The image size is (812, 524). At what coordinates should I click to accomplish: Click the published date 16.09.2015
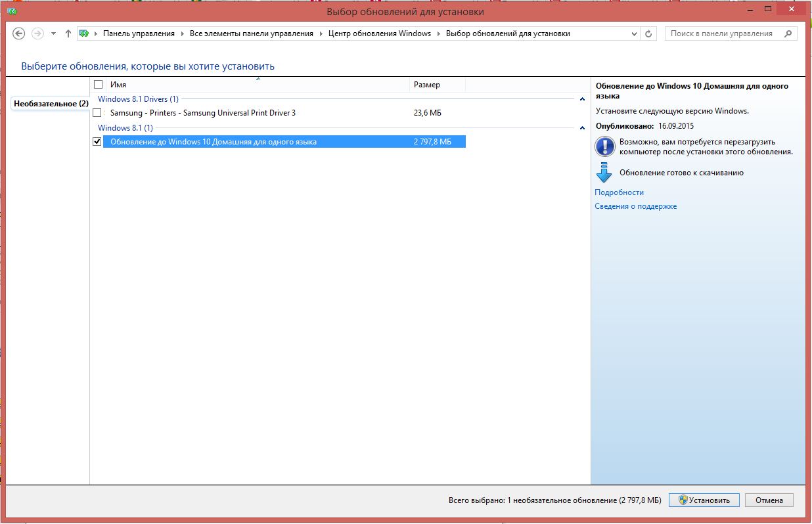(676, 125)
